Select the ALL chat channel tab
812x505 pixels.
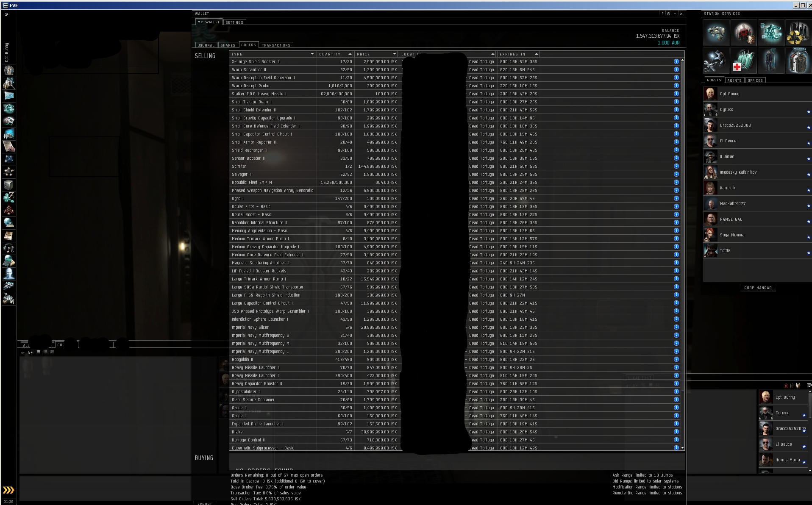[x=26, y=345]
